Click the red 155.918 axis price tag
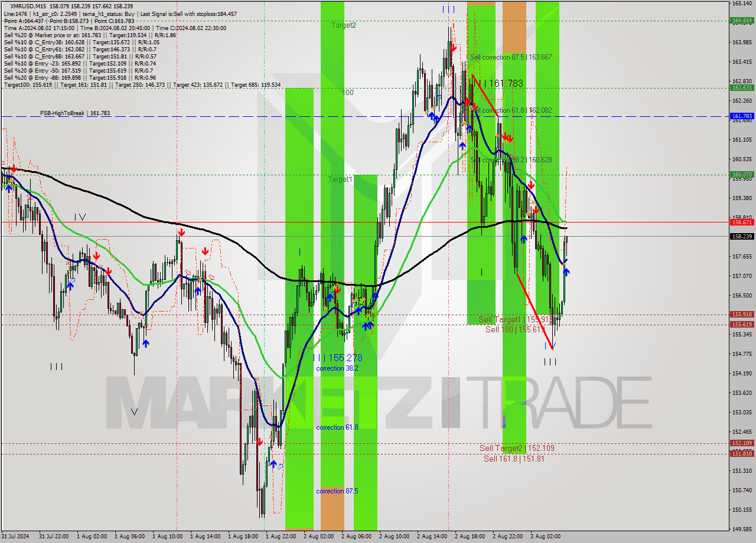The height and width of the screenshot is (543, 756). pyautogui.click(x=742, y=315)
